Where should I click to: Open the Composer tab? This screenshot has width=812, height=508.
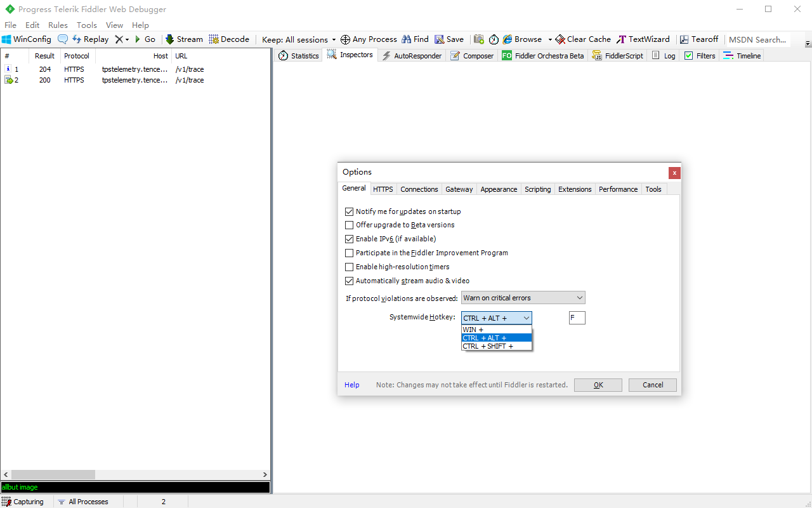coord(472,56)
